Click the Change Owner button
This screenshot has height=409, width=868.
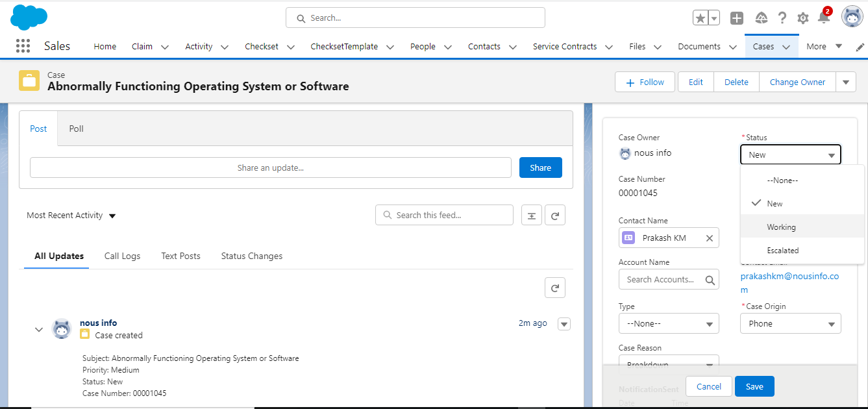point(797,82)
